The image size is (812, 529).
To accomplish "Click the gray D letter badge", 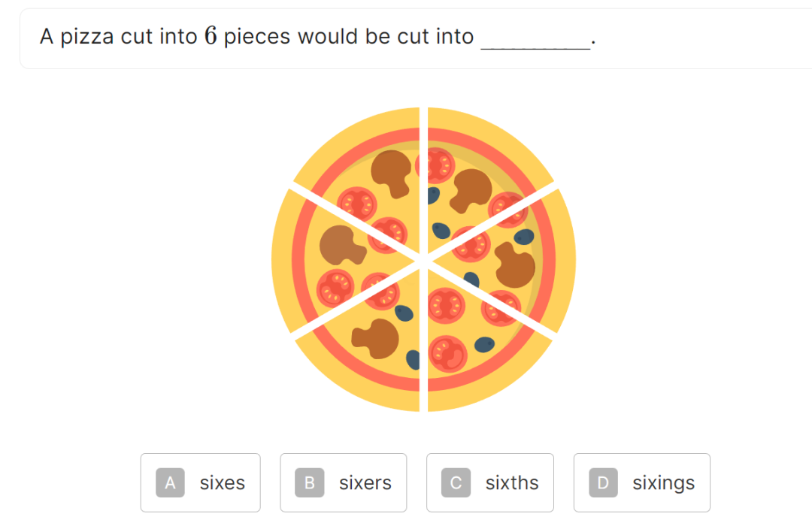I will (x=603, y=482).
